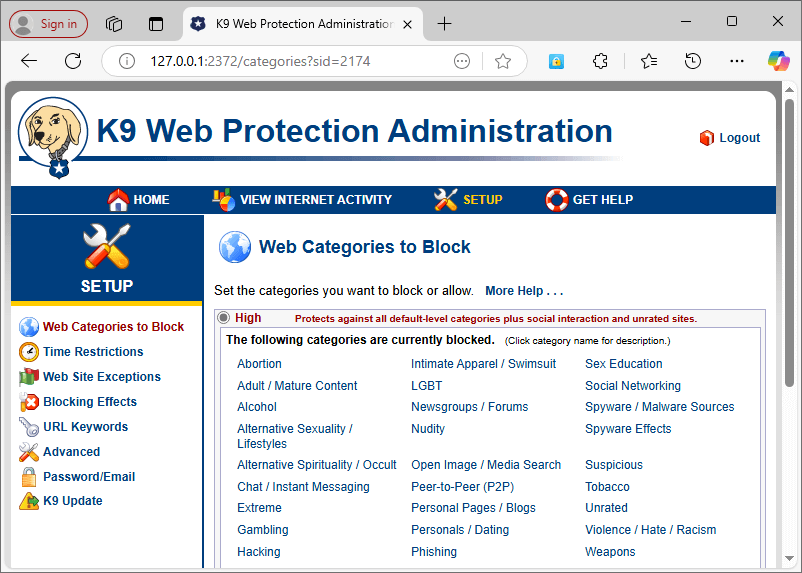Open the GET HELP menu item
Screen dimensions: 802x573
[590, 200]
